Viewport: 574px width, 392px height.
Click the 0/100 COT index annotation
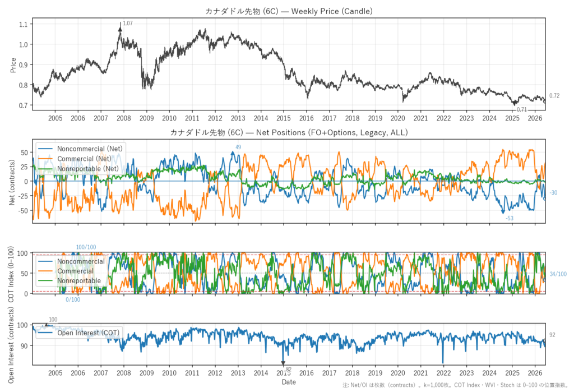tap(73, 299)
